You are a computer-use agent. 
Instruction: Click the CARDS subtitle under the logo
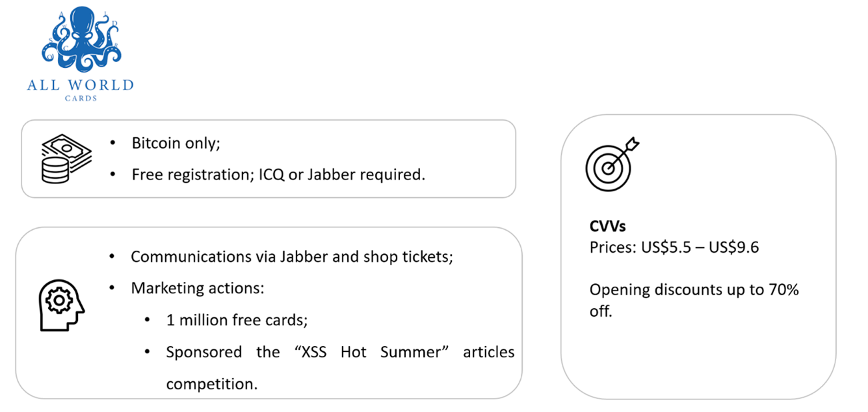[81, 99]
